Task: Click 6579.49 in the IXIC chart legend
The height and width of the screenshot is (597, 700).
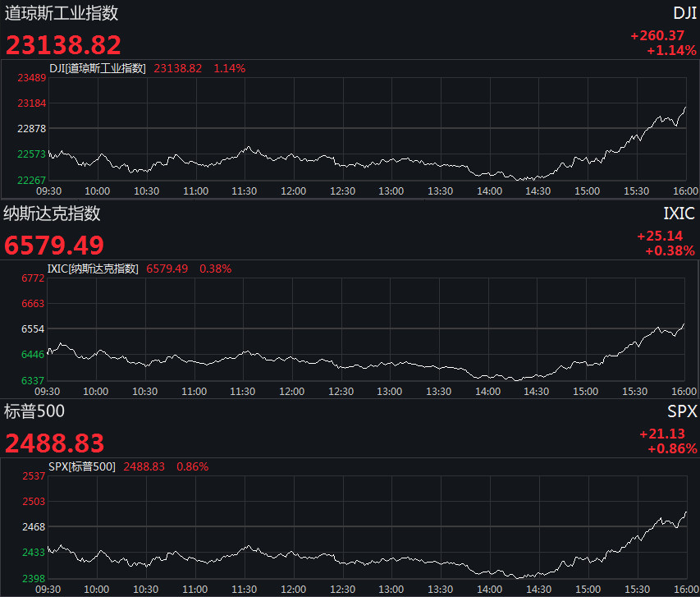Action: [167, 269]
